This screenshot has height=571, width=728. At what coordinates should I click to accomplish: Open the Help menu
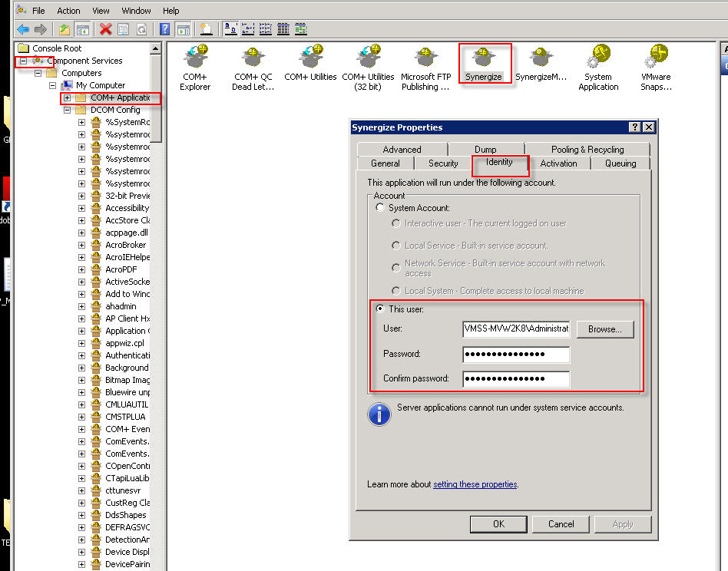pos(170,11)
